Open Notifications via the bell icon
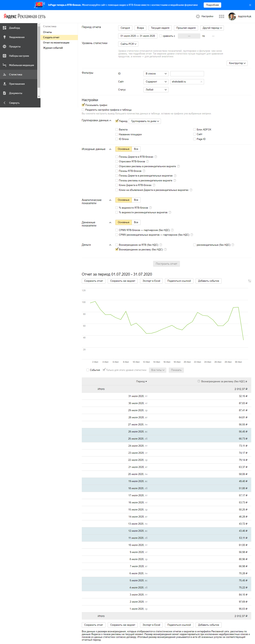This screenshot has width=255, height=644. (x=4, y=37)
